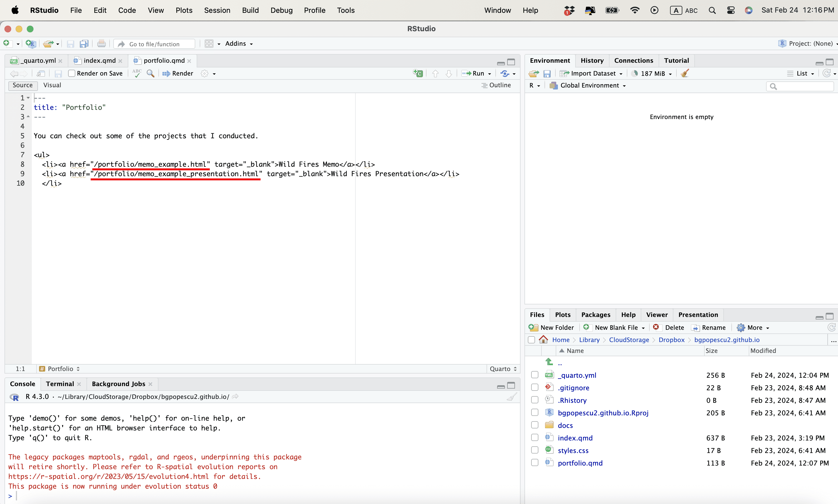Click the save workspace icon in Environment pane
Viewport: 838px width, 504px height.
pyautogui.click(x=547, y=74)
